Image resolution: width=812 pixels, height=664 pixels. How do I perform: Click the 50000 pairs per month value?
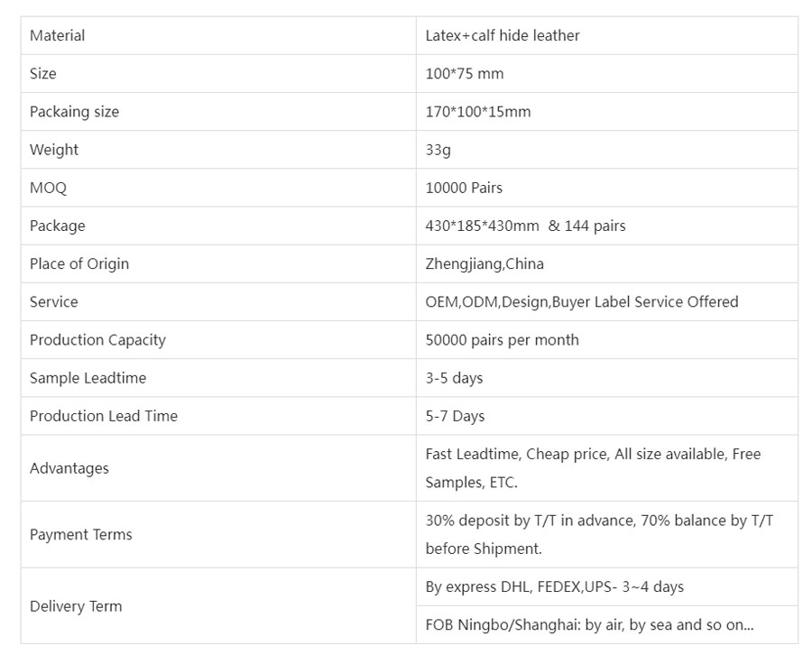[x=502, y=340]
